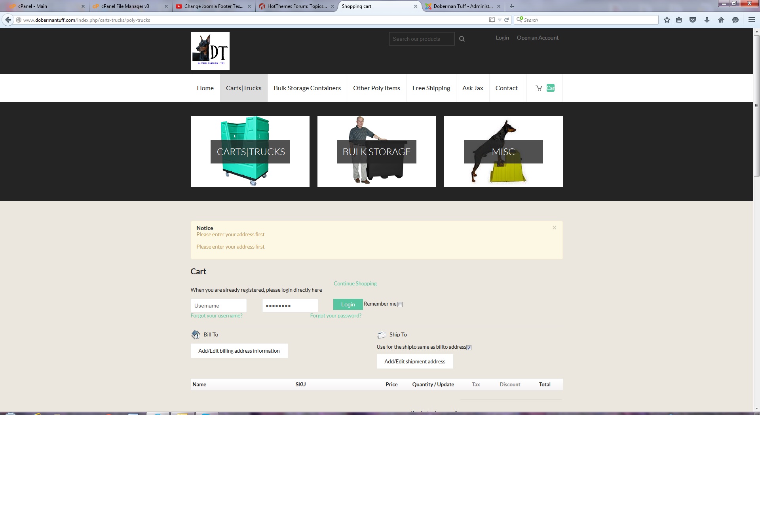Click the chat bubble icon in toolbar

coord(735,20)
